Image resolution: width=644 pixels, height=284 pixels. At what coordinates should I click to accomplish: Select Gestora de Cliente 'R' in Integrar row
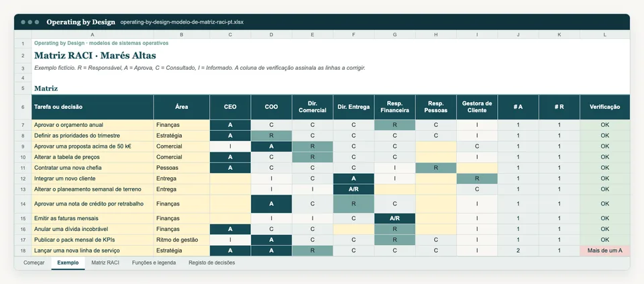tap(477, 179)
